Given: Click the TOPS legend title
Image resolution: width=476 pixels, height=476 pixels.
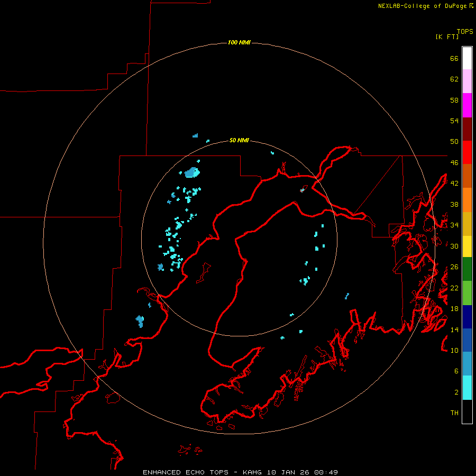Looking at the screenshot, I should pos(465,32).
